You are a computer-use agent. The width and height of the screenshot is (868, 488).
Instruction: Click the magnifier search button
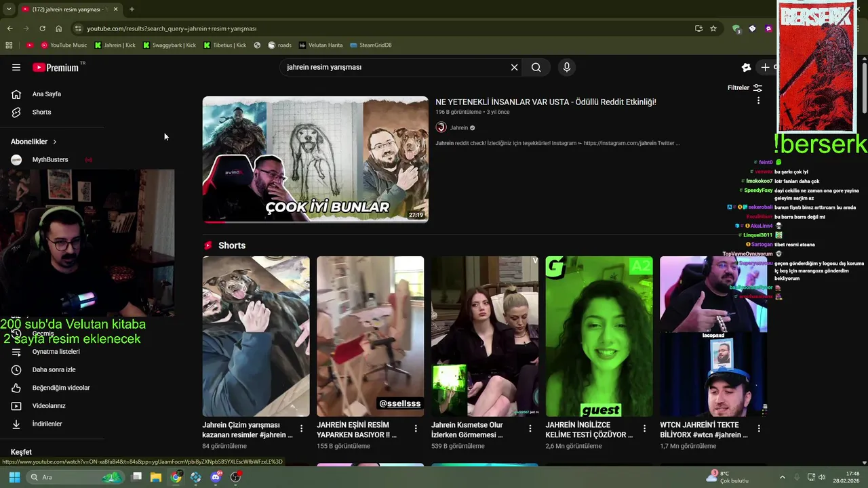[x=536, y=67]
